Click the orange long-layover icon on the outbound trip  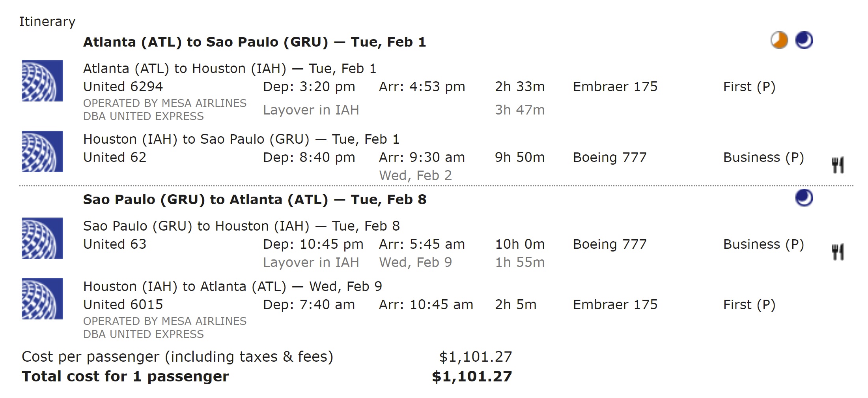coord(779,41)
